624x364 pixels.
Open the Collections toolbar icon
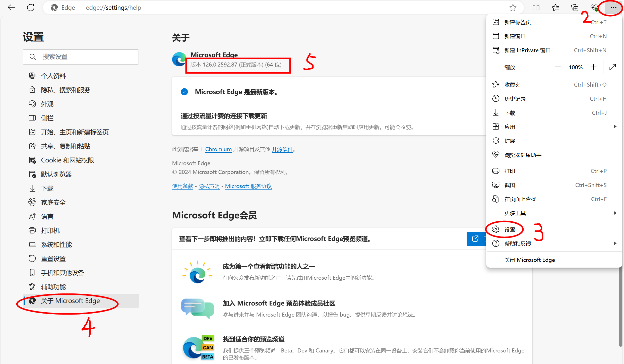pyautogui.click(x=575, y=8)
